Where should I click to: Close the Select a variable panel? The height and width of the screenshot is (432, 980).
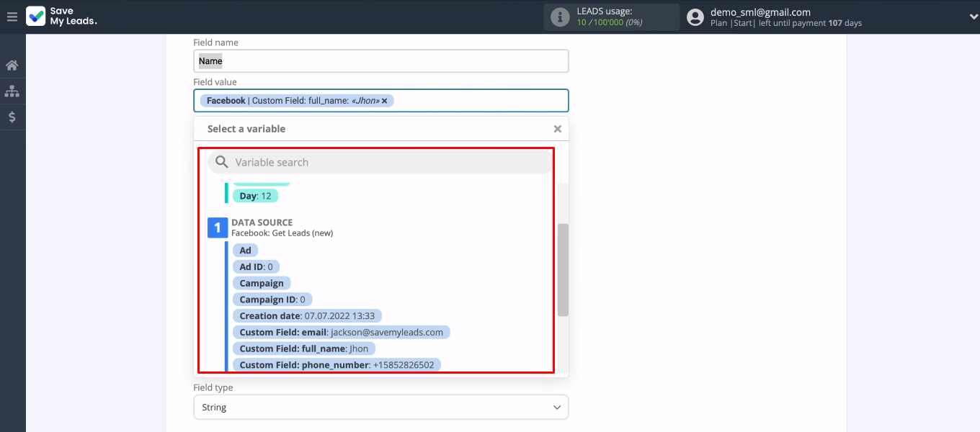[x=557, y=129]
